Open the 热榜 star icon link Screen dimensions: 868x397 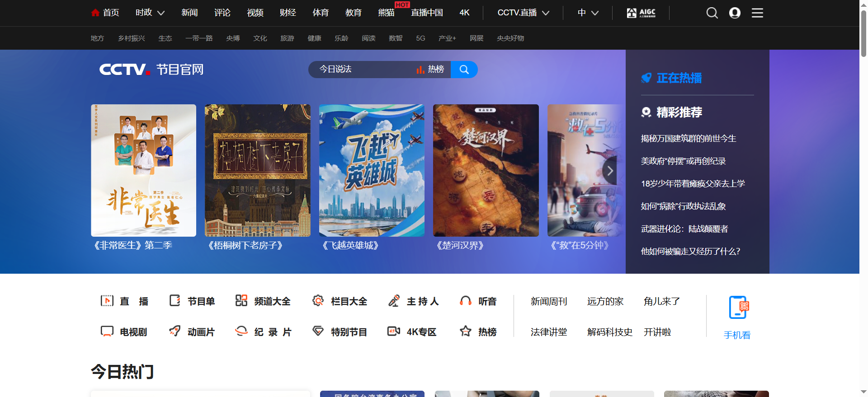(466, 332)
